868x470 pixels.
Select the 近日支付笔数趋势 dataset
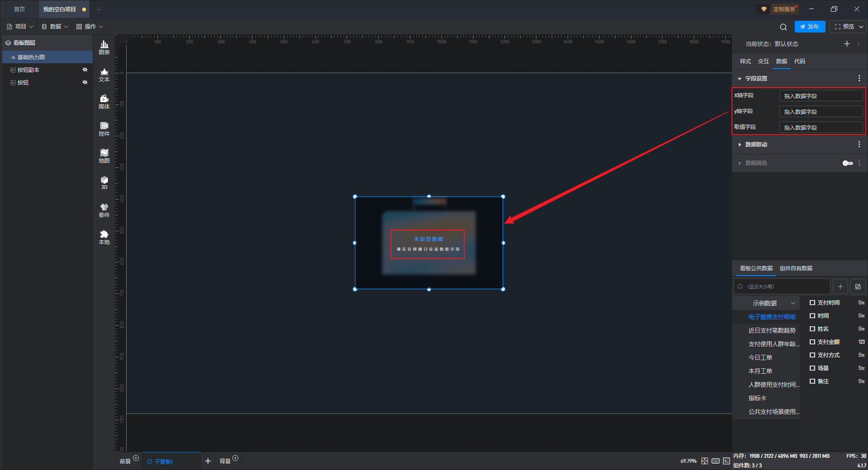(772, 330)
